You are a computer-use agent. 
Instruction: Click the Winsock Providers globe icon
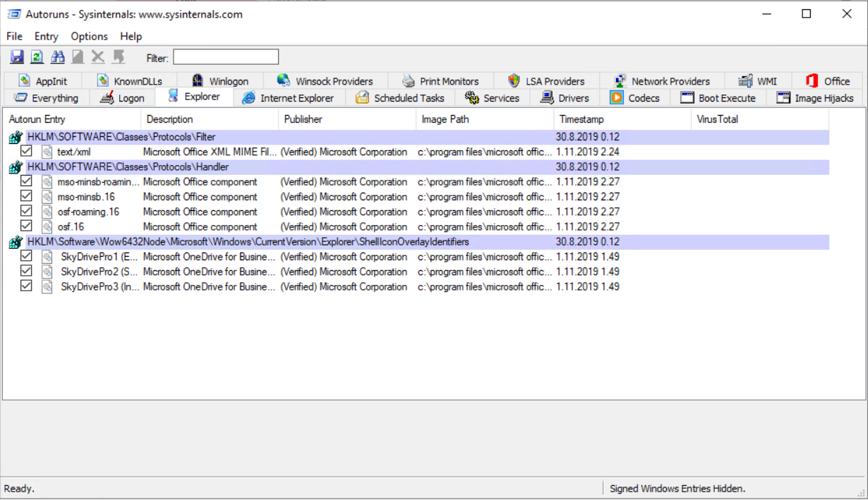[x=284, y=80]
